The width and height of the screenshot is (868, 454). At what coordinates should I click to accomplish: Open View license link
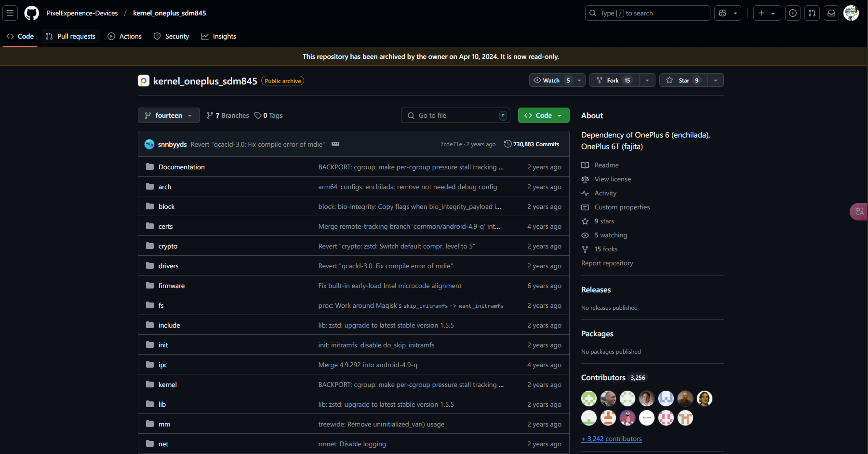click(606, 179)
